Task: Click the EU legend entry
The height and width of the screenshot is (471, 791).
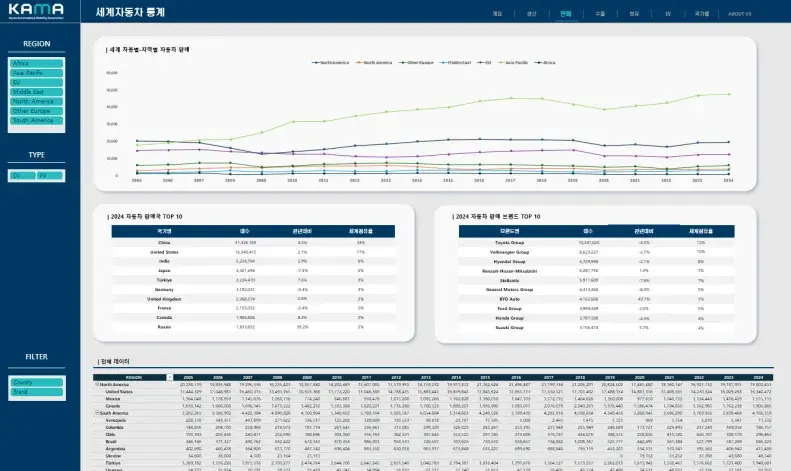Action: [x=484, y=63]
